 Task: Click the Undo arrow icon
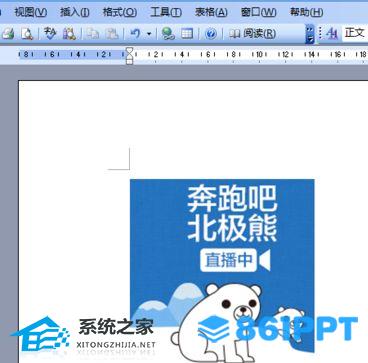(x=135, y=34)
